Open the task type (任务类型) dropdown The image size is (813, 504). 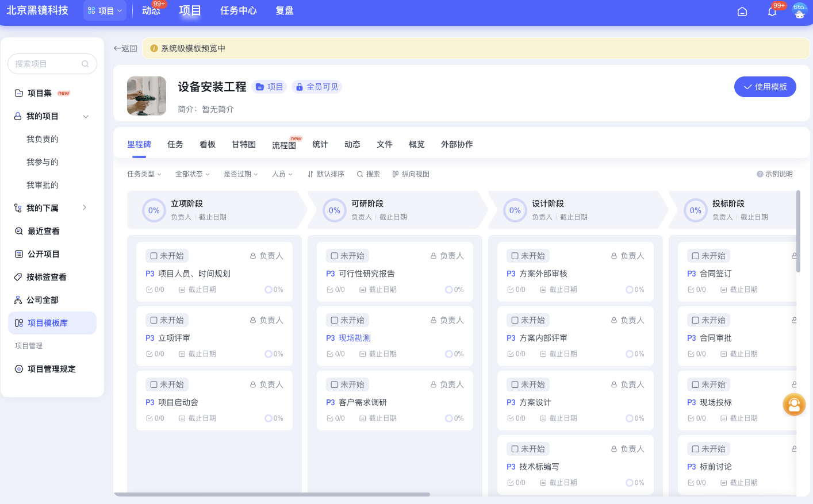[x=144, y=174]
